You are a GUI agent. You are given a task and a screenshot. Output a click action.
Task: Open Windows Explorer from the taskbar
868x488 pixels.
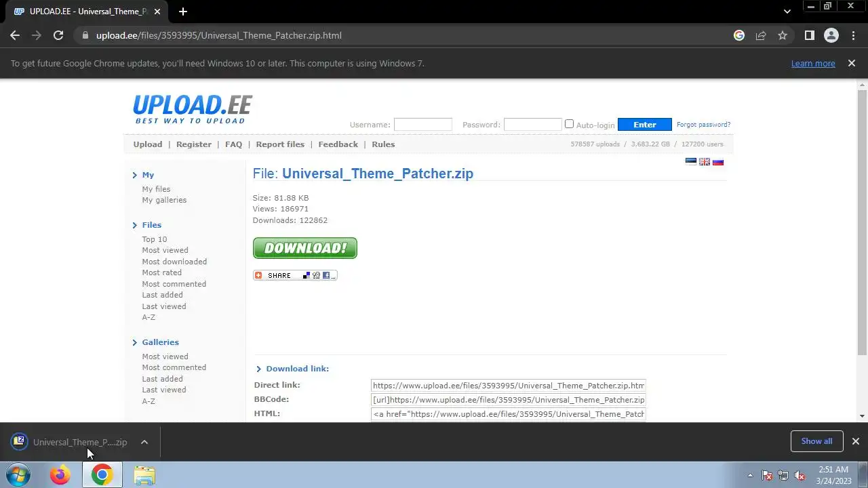coord(144,475)
